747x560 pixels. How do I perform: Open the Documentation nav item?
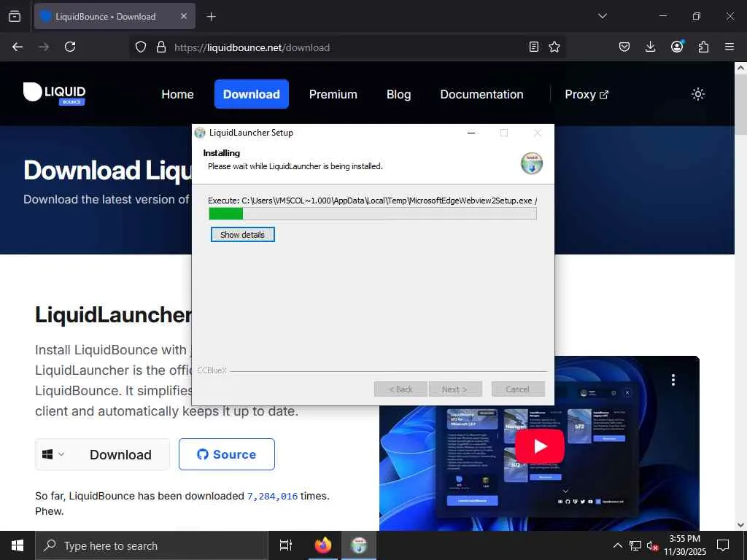[x=481, y=94]
